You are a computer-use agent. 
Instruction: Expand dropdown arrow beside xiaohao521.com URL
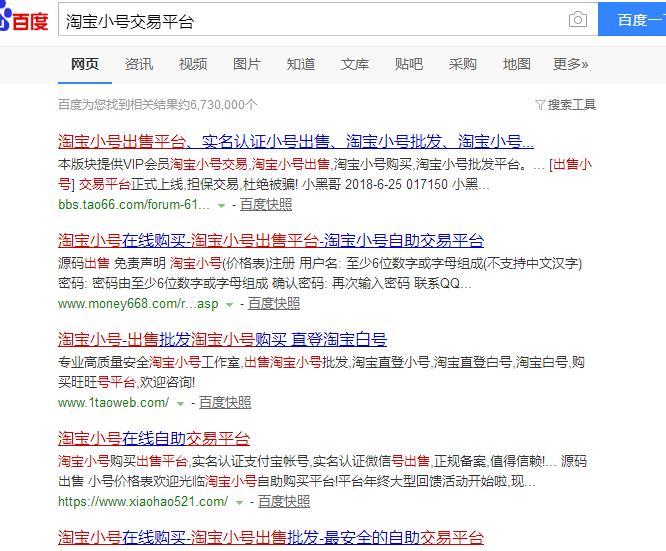[x=239, y=503]
